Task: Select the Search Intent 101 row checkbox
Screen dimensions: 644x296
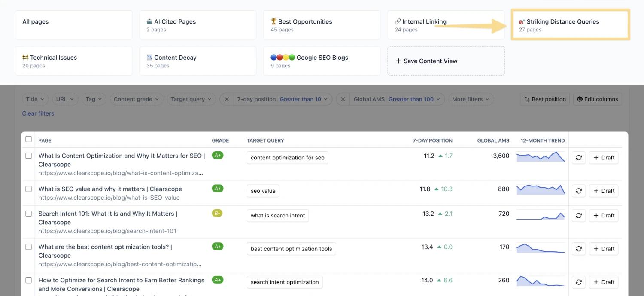Action: pos(29,214)
